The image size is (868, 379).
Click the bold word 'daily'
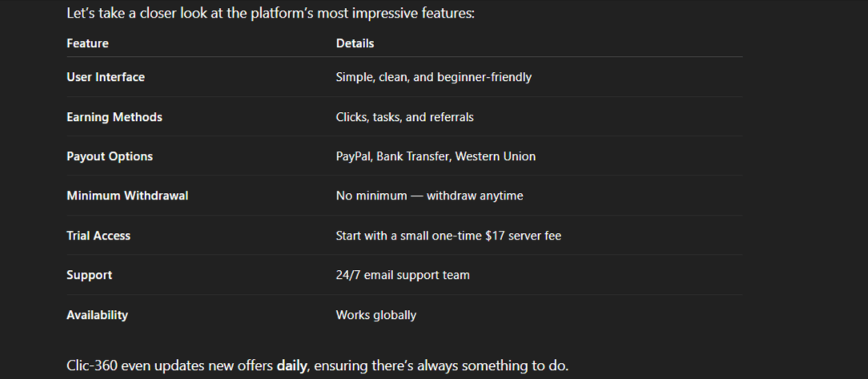tap(291, 366)
